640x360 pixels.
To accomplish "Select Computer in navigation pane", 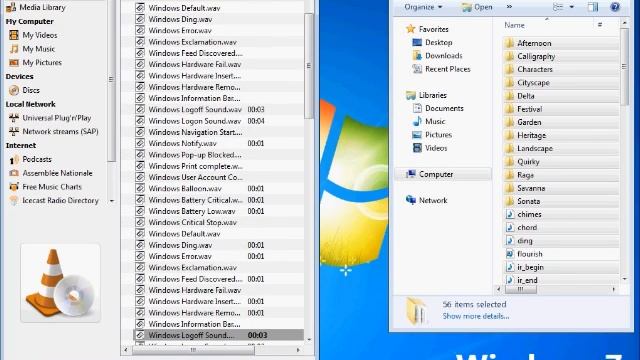I will click(443, 174).
